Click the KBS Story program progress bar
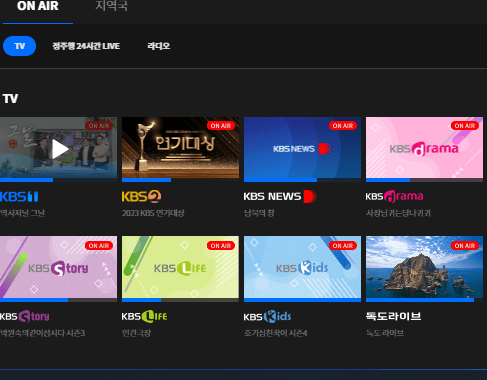Viewport: 487px width, 380px height. [x=58, y=300]
